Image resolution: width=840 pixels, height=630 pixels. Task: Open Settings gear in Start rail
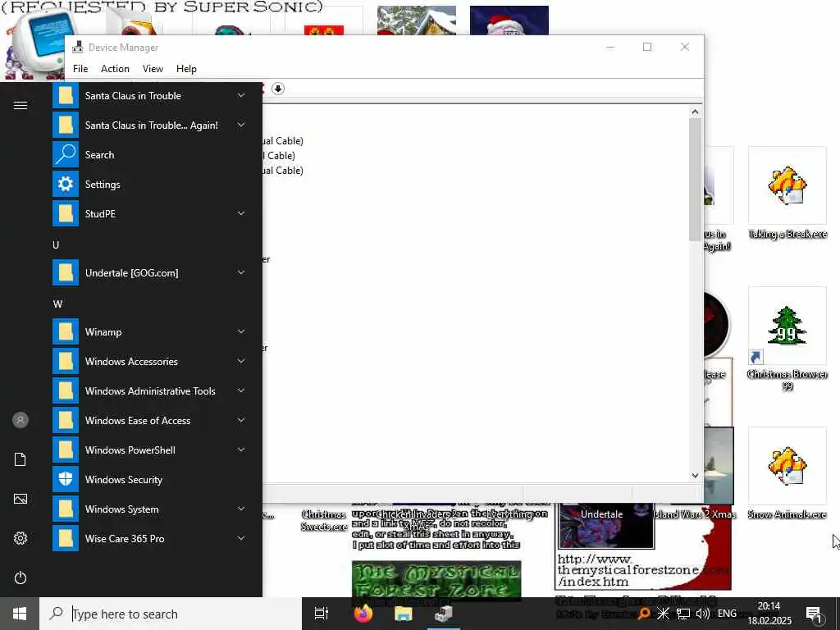coord(21,538)
